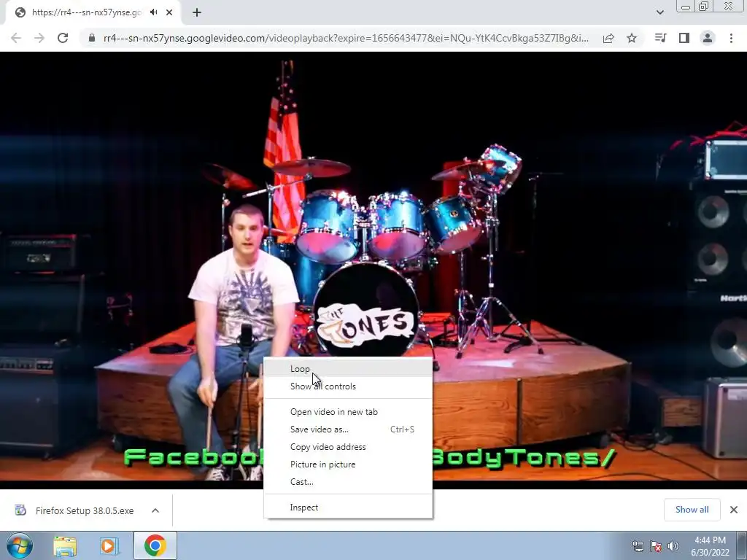This screenshot has height=560, width=747.
Task: Go back to previous page
Action: click(x=16, y=38)
